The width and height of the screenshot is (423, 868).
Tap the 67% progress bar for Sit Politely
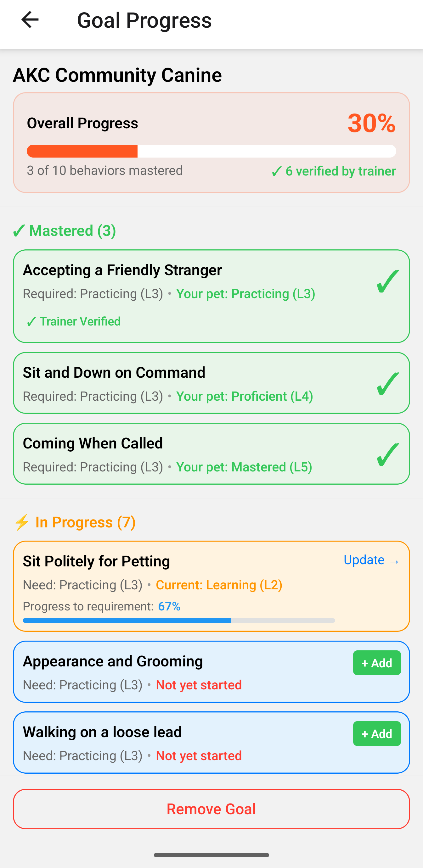click(x=179, y=620)
